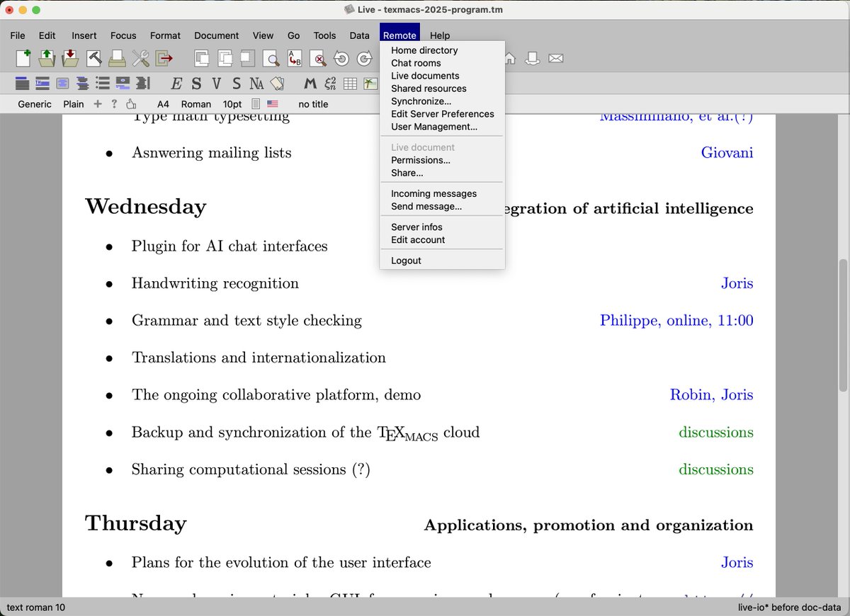850x616 pixels.
Task: Open the Tools menu in menu bar
Action: point(324,35)
